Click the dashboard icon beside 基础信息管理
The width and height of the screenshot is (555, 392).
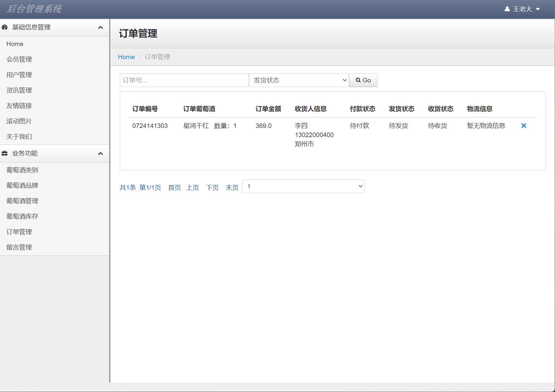(x=4, y=27)
